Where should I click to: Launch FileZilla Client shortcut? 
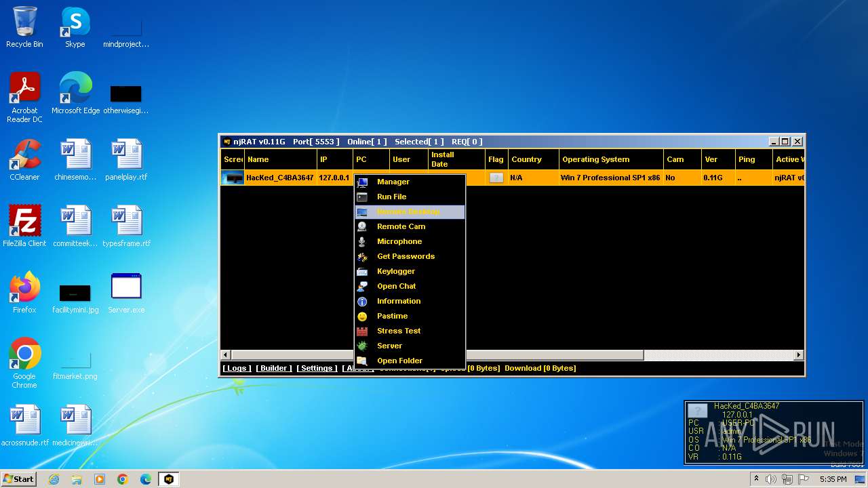pos(24,226)
